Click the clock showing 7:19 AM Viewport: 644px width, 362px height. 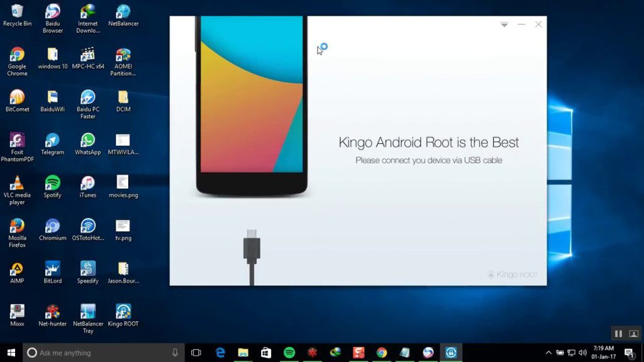coord(602,352)
